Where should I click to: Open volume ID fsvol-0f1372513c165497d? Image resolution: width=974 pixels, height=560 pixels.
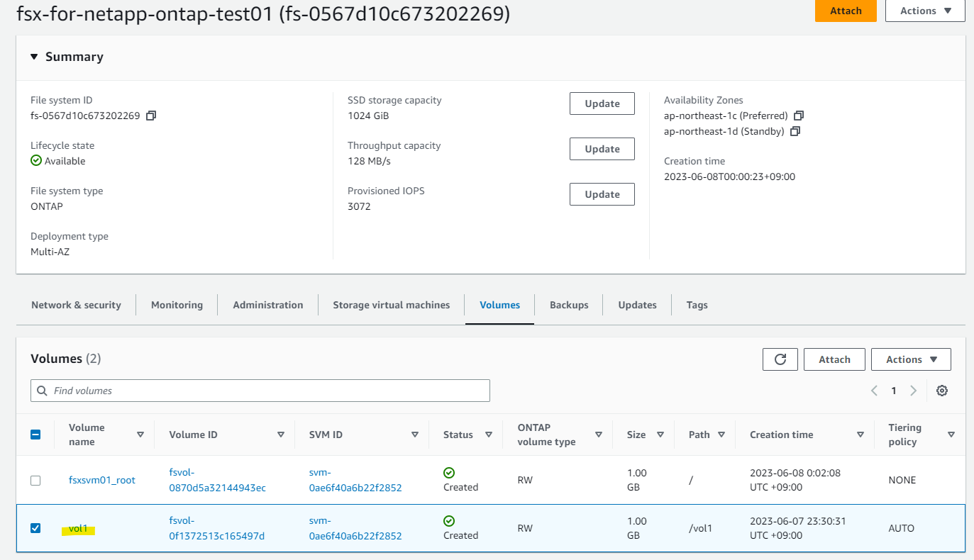click(217, 528)
